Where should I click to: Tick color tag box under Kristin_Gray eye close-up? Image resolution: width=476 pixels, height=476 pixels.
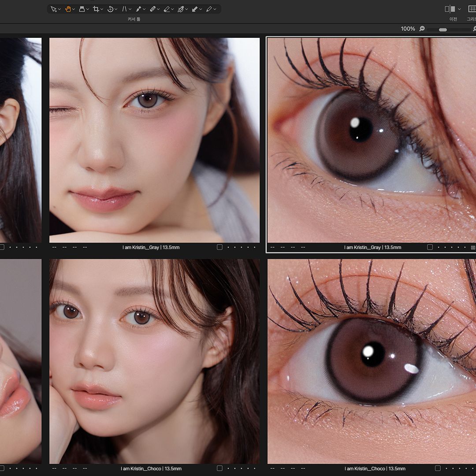(x=430, y=247)
